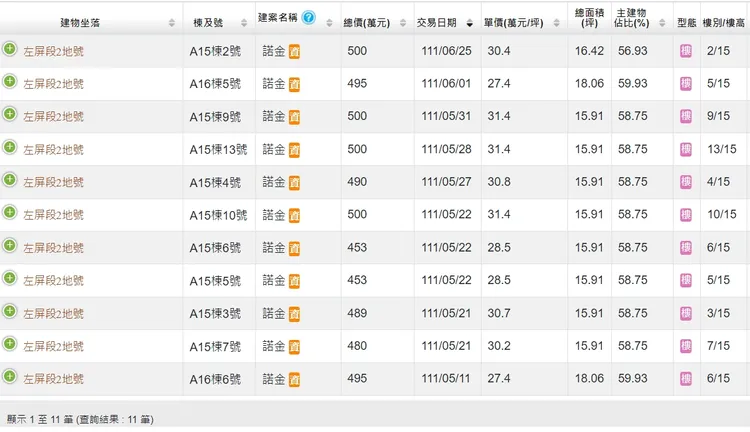Click the pink 樓 type icon for A15棟13號
750x432 pixels.
(x=686, y=149)
